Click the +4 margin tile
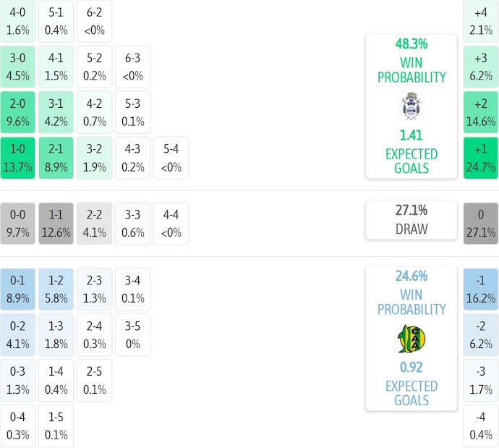The image size is (499, 448). 481,21
